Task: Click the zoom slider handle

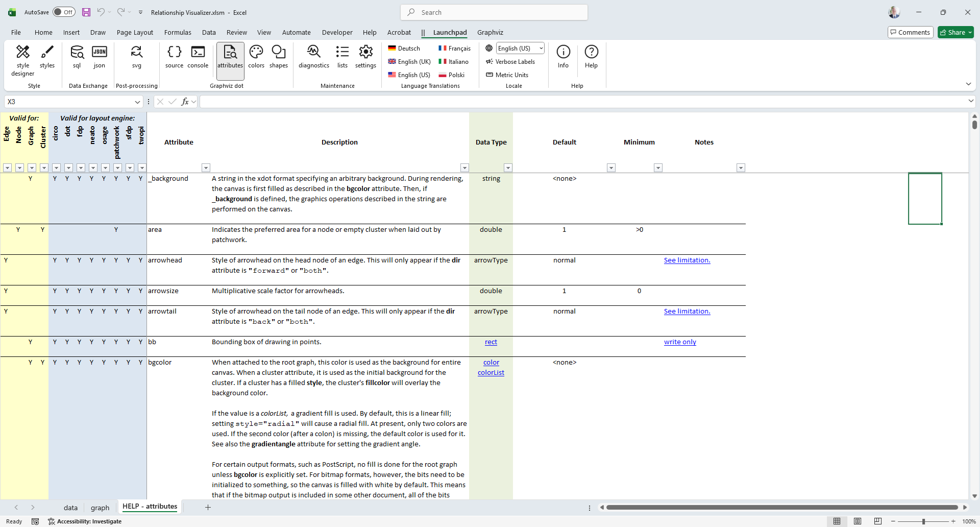Action: pos(923,521)
